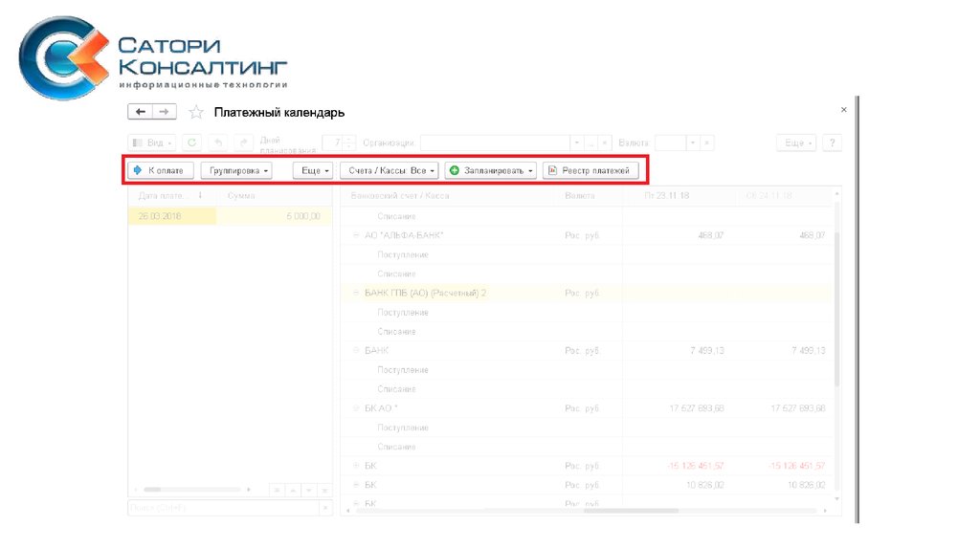This screenshot has height=549, width=980.
Task: Collapse the АО "АЛЬФА-БАНК" account row
Action: tap(357, 235)
